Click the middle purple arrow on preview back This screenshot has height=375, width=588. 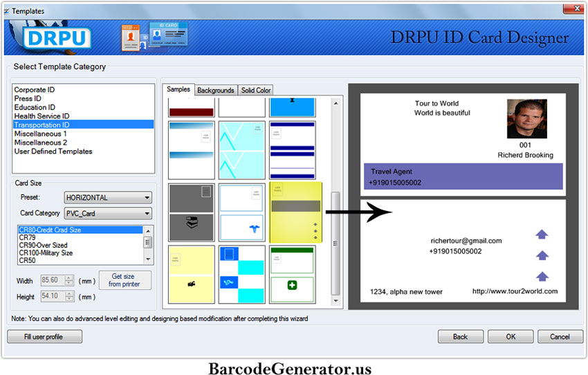(542, 255)
